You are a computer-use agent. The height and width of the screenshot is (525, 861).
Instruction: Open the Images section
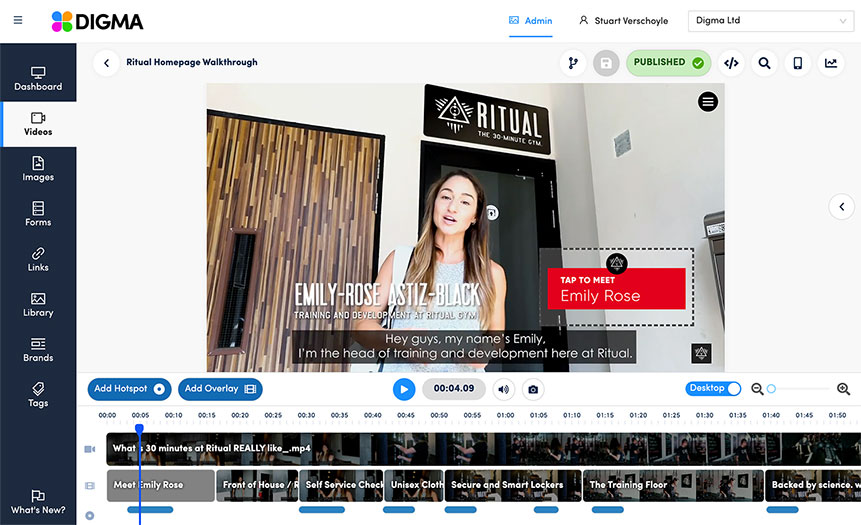click(x=38, y=169)
